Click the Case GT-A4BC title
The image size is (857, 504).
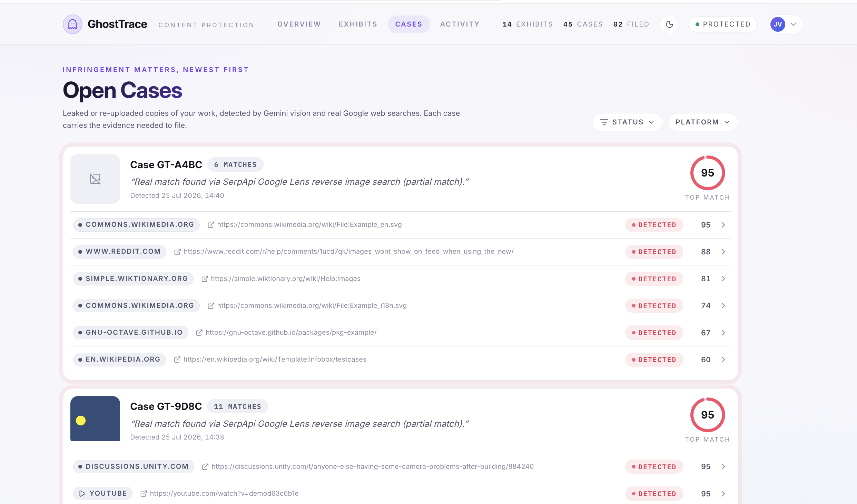[166, 165]
